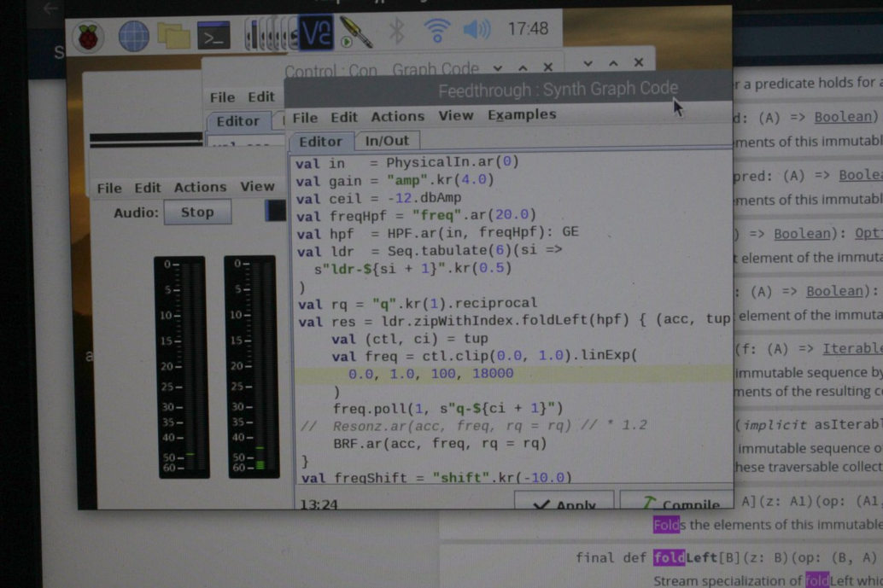Viewport: 883px width, 588px height.
Task: Open the View menu in Feedthrough window
Action: [455, 116]
